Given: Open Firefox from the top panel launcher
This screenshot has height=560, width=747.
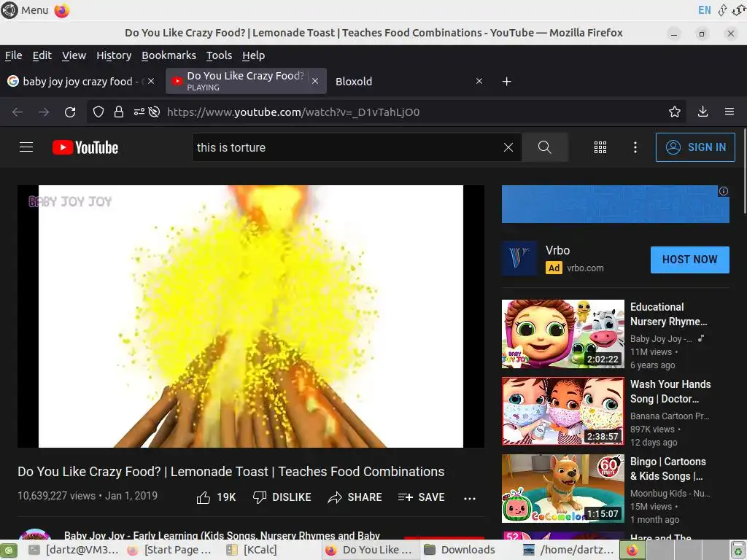Looking at the screenshot, I should click(61, 10).
